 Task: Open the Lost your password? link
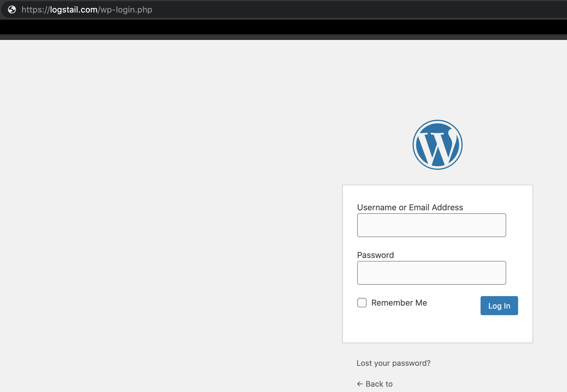tap(394, 363)
